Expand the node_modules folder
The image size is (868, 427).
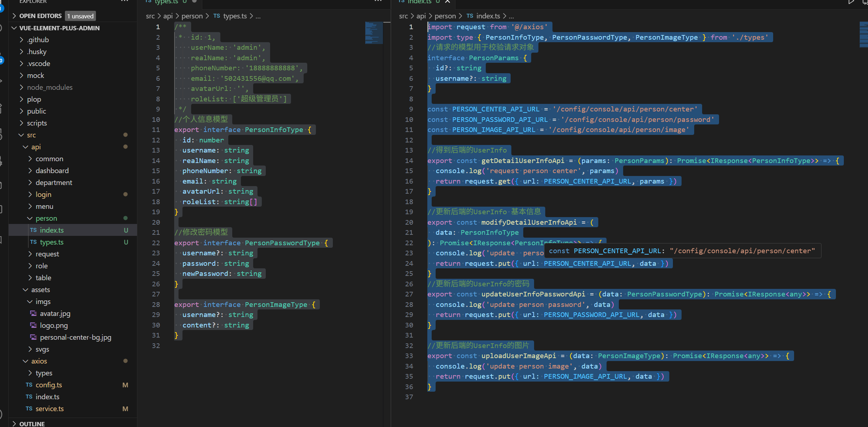tap(22, 87)
